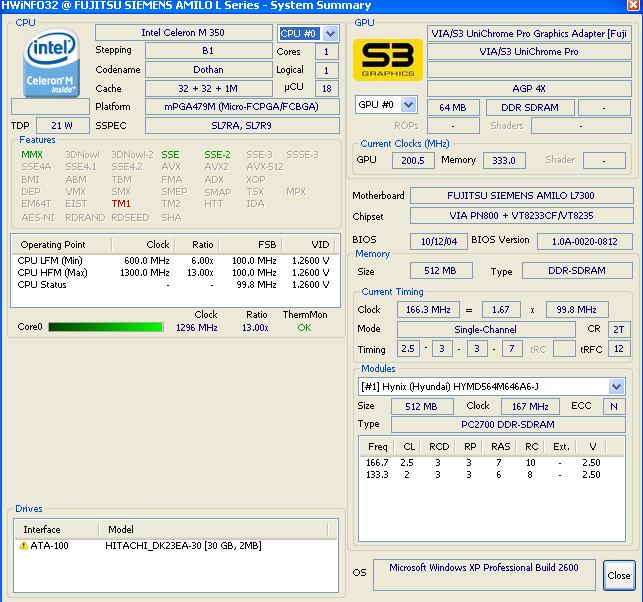Screen dimensions: 643x602
Task: Click the Intel Celeron M 350 field
Action: click(183, 33)
